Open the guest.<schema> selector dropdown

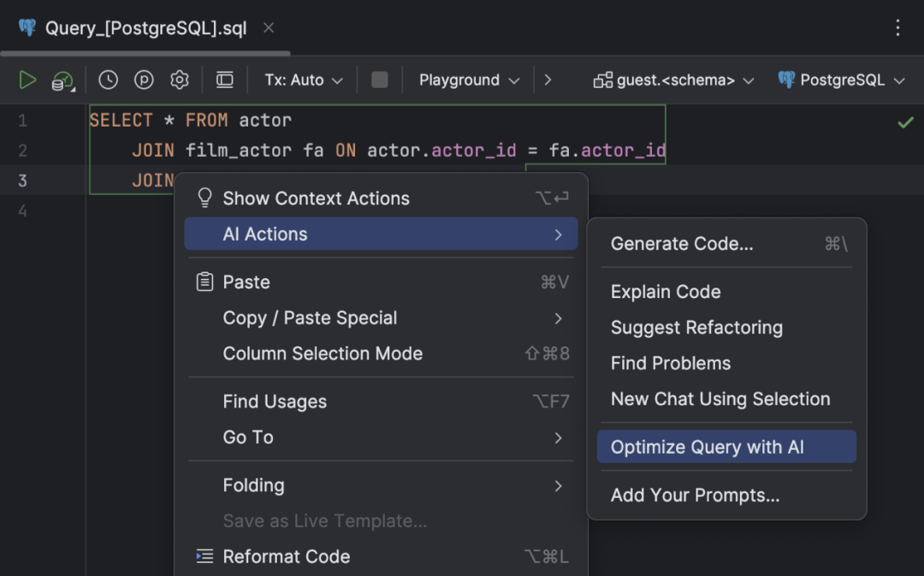[x=674, y=80]
